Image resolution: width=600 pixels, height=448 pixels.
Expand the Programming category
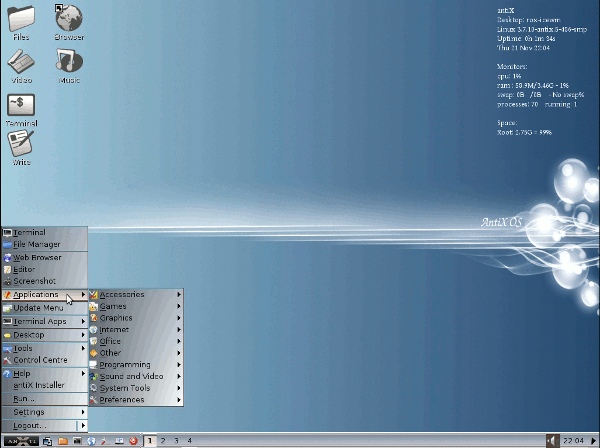[x=136, y=365]
